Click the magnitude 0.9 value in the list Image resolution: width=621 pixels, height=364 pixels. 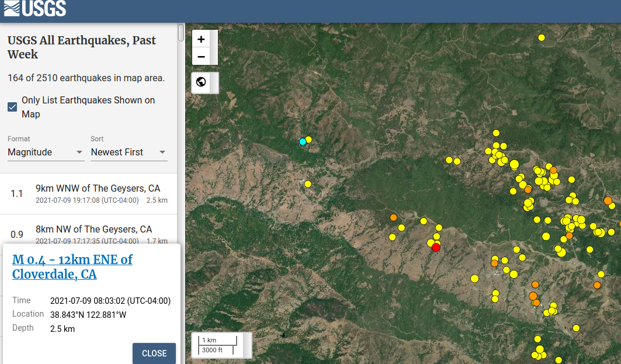(16, 234)
